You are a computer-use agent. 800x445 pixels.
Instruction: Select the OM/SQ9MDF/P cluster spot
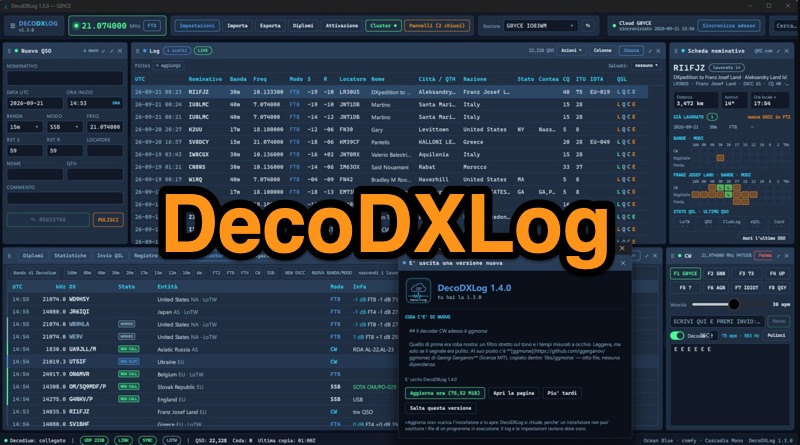[204, 387]
